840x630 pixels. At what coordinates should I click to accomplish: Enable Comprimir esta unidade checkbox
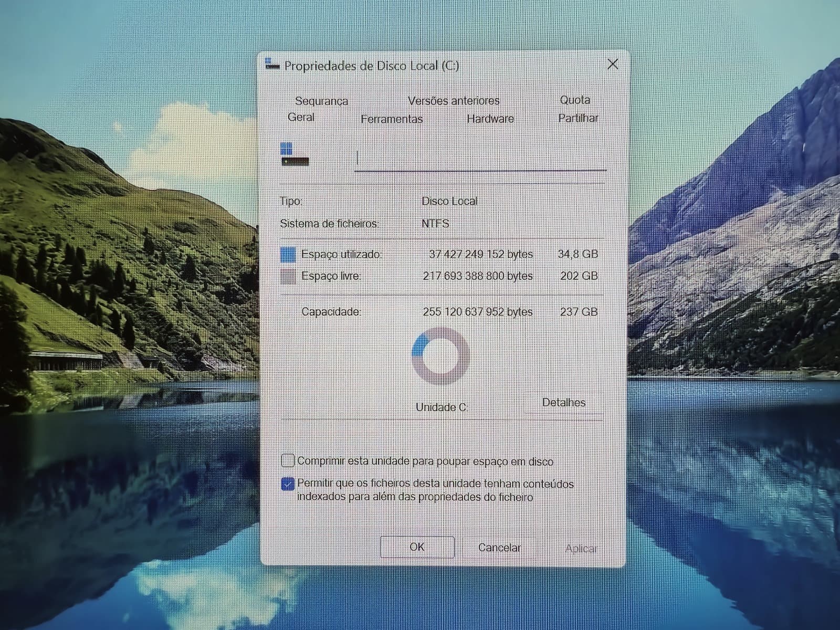click(x=288, y=461)
